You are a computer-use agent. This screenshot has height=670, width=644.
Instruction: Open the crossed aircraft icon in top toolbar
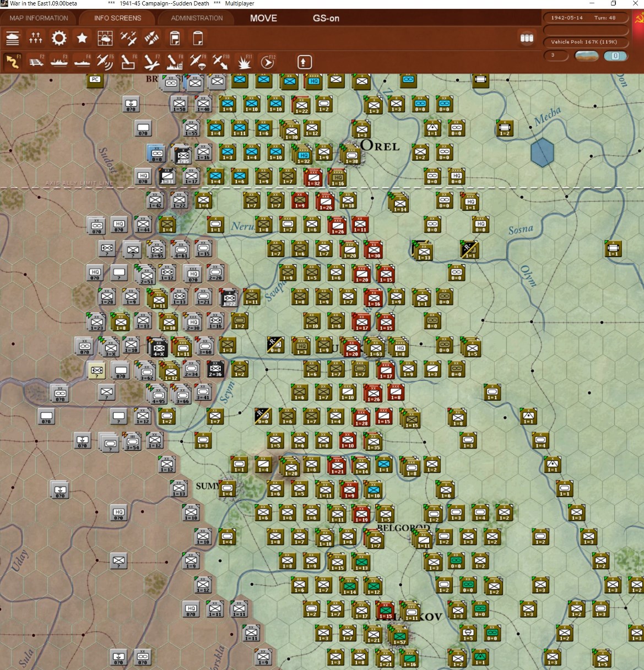(151, 38)
